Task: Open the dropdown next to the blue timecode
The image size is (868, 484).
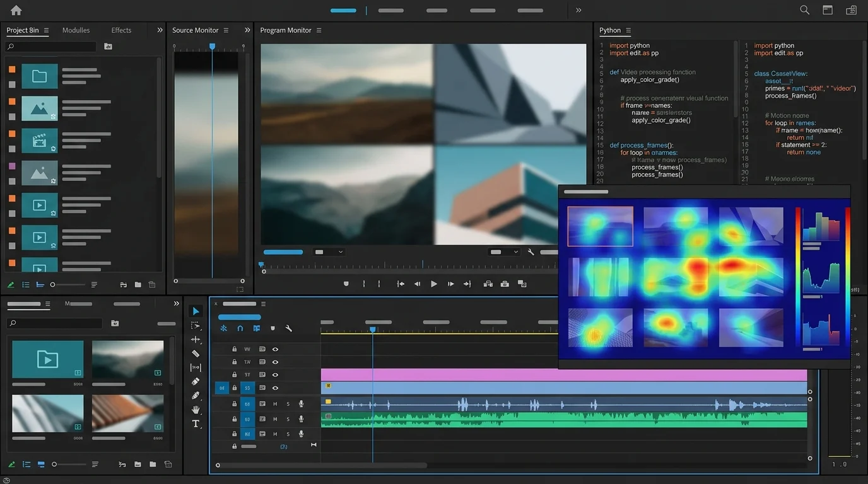Action: (329, 252)
